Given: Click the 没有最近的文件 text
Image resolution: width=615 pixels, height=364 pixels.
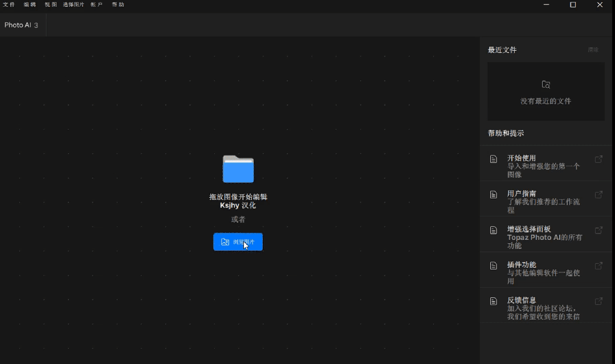Looking at the screenshot, I should [545, 101].
